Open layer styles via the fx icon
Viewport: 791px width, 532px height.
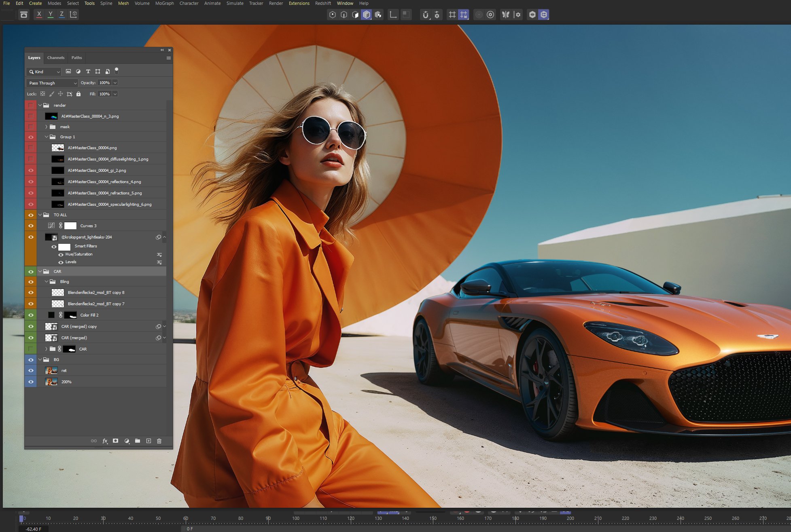coord(105,441)
